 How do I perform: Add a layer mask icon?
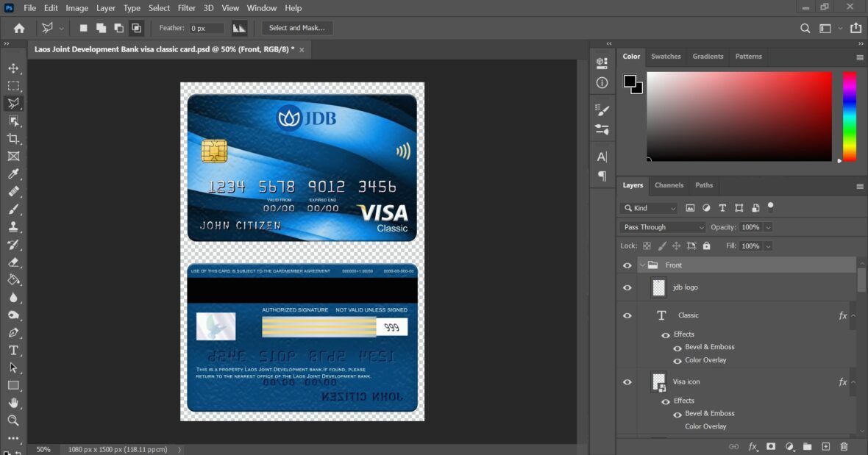click(771, 446)
